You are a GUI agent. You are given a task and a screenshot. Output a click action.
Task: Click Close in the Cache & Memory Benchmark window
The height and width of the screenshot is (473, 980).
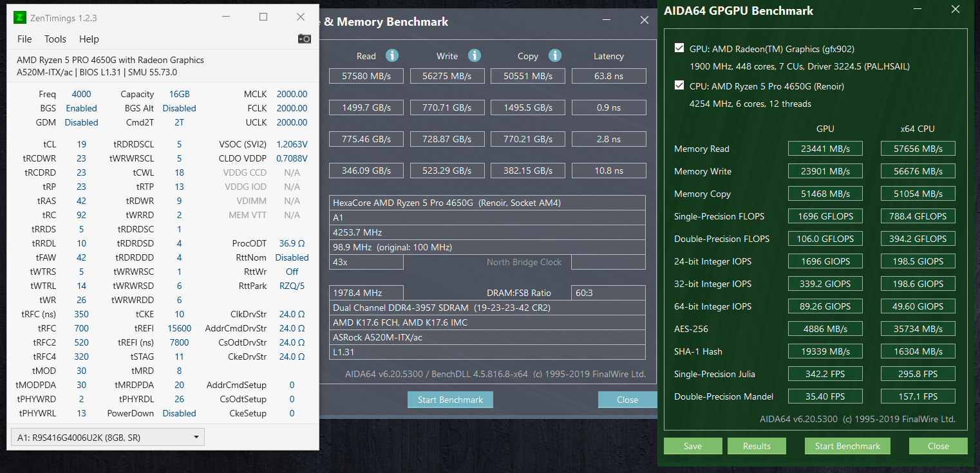coord(627,400)
